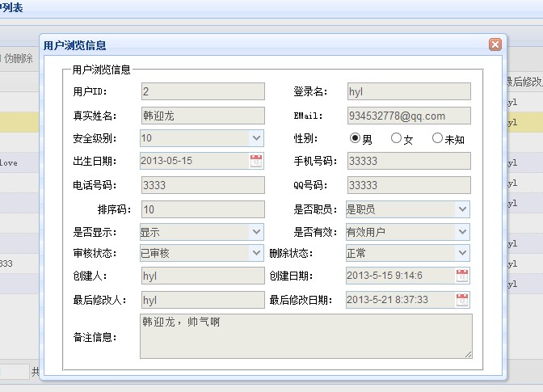Click the 排序码 field
This screenshot has width=543, height=392.
tap(203, 209)
